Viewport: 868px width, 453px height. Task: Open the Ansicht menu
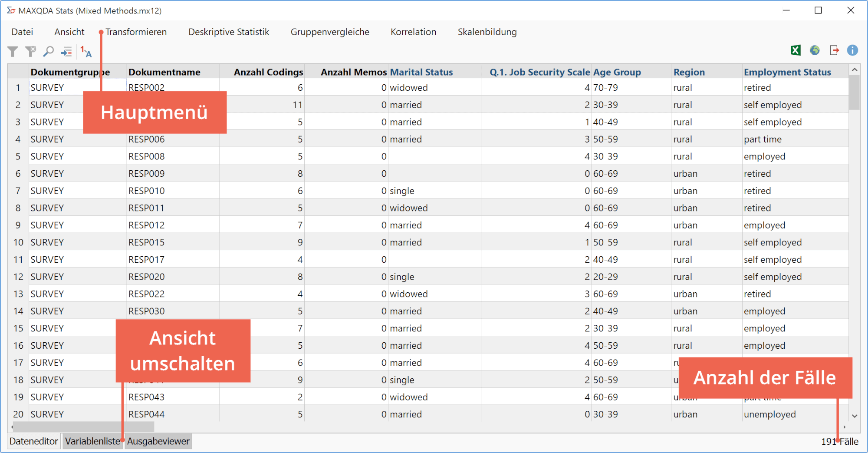click(69, 32)
